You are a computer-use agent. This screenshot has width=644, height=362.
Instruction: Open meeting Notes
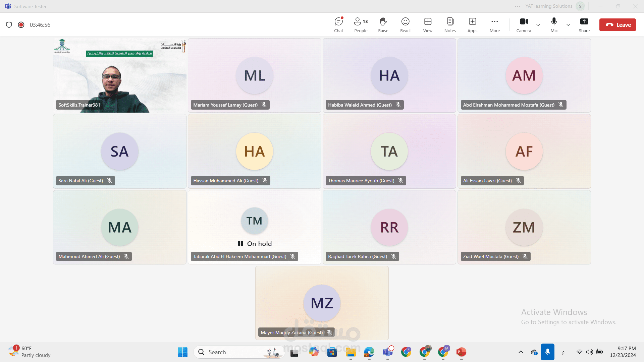pyautogui.click(x=450, y=25)
